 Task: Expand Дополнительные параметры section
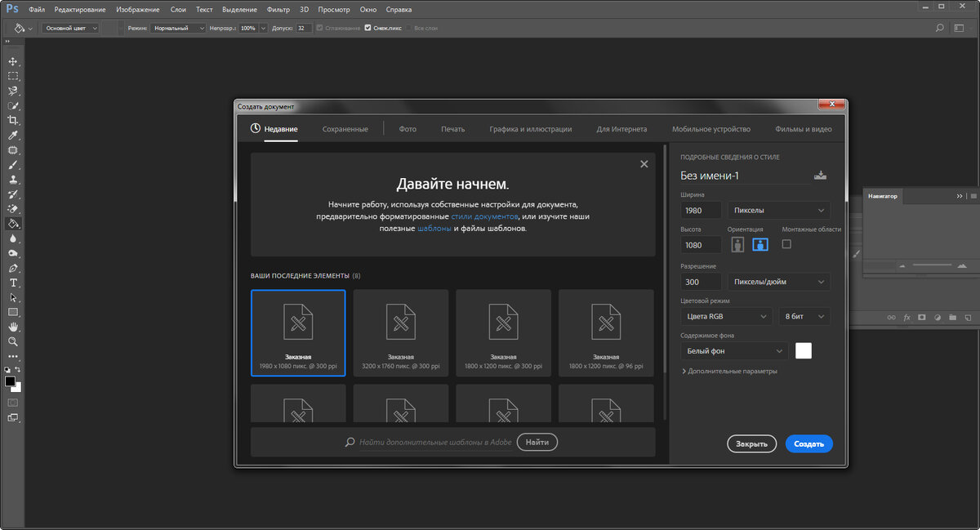(729, 371)
